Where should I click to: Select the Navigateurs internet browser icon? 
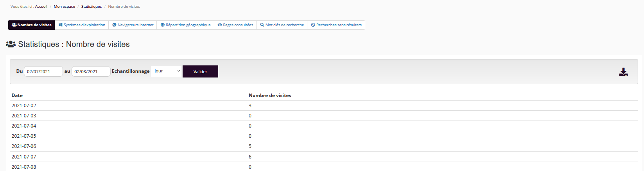click(114, 25)
